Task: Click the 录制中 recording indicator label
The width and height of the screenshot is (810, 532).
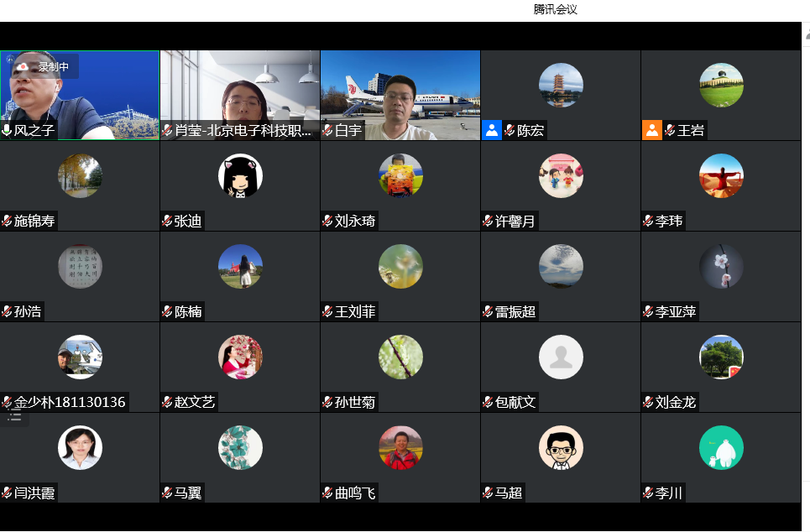Action: point(55,65)
